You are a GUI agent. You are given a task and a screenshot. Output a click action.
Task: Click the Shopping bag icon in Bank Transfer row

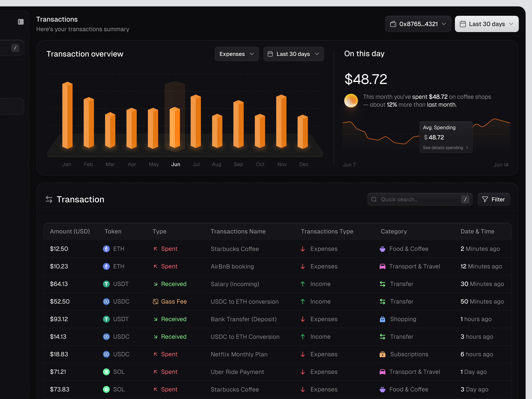coord(382,319)
